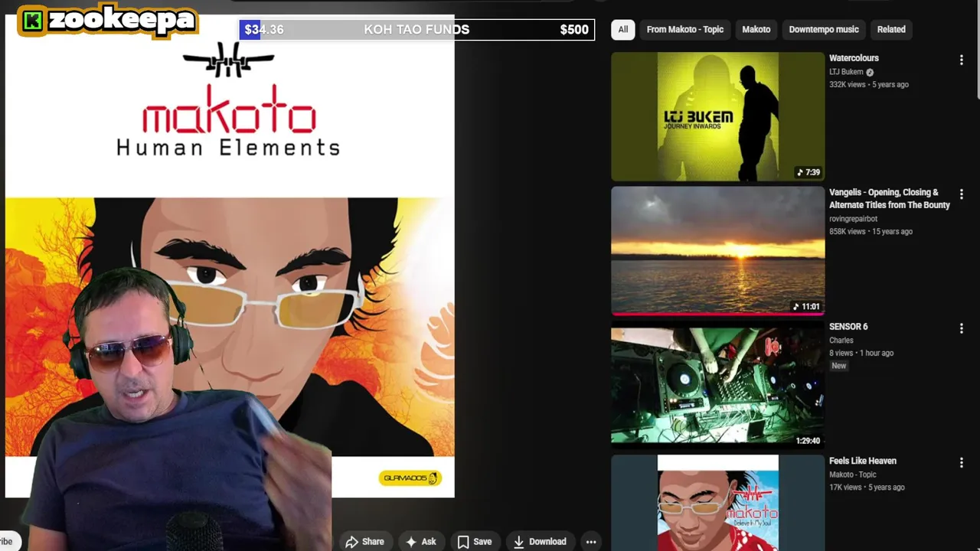Select the Makoto filter chip

pyautogui.click(x=756, y=29)
